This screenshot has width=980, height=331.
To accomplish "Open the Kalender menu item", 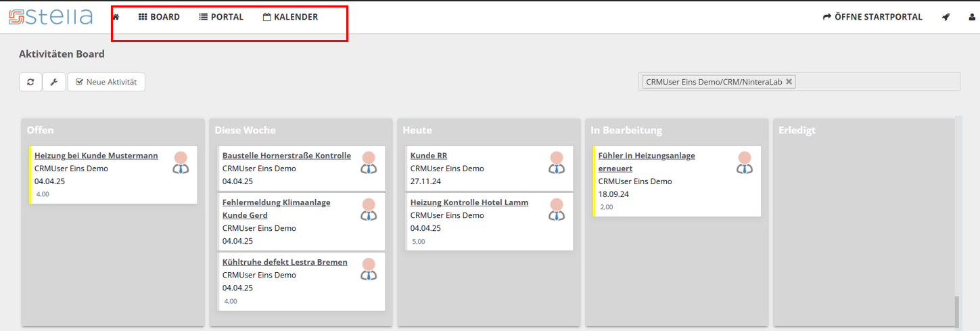I will pyautogui.click(x=290, y=17).
